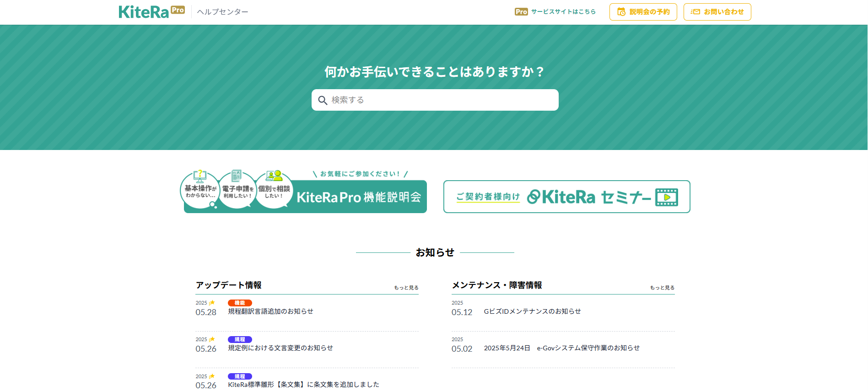The image size is (868, 391).
Task: Click the new-star icon beside the 05.28 date
Action: [x=212, y=303]
